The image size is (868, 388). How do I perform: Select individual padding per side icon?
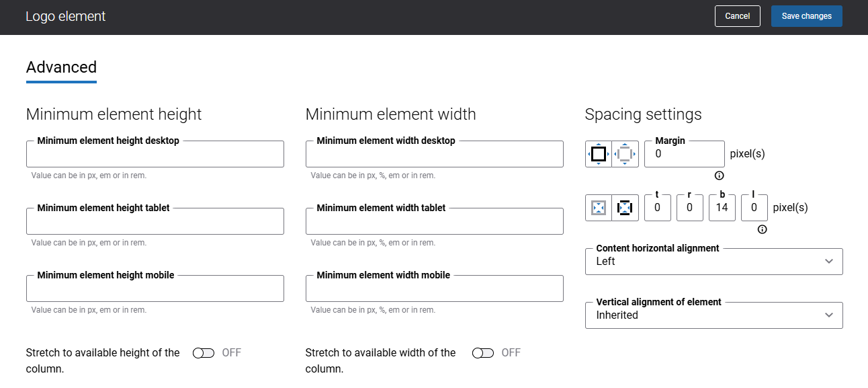click(x=625, y=208)
